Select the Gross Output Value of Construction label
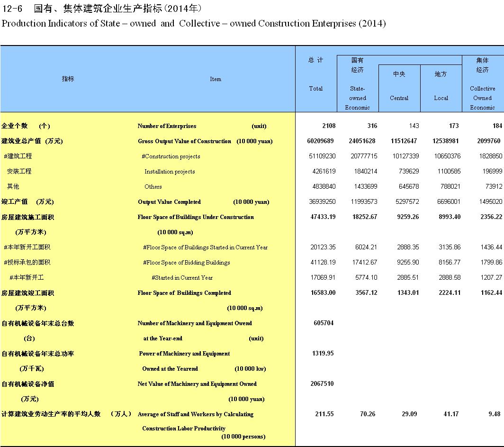The height and width of the screenshot is (447, 504). 184,141
